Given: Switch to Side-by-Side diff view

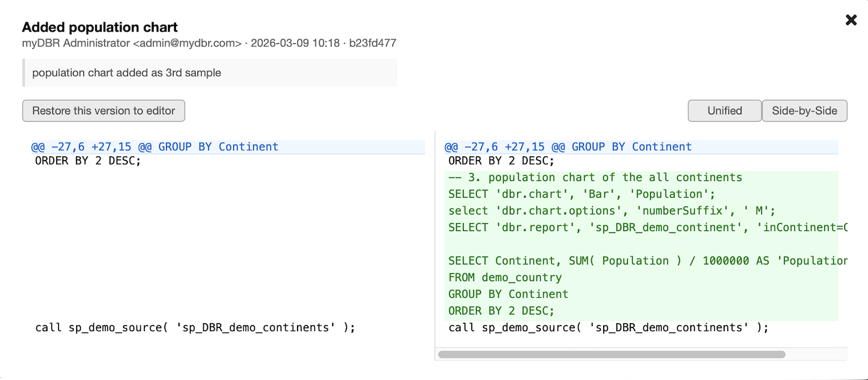Looking at the screenshot, I should 804,111.
